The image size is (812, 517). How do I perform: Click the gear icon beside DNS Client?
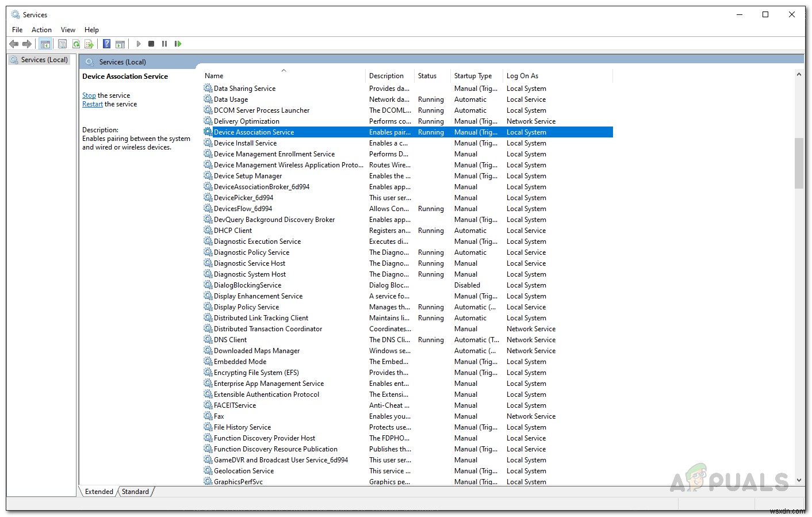click(208, 339)
